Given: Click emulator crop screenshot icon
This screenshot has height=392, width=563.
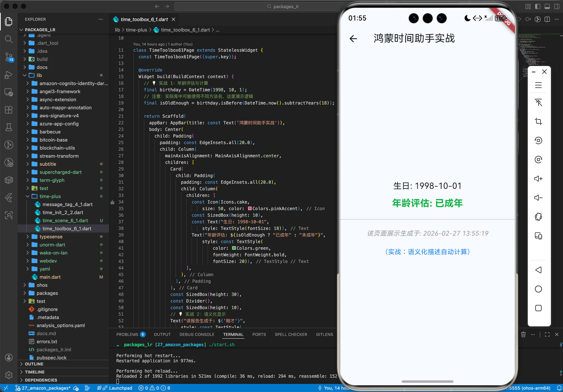Looking at the screenshot, I should (538, 121).
